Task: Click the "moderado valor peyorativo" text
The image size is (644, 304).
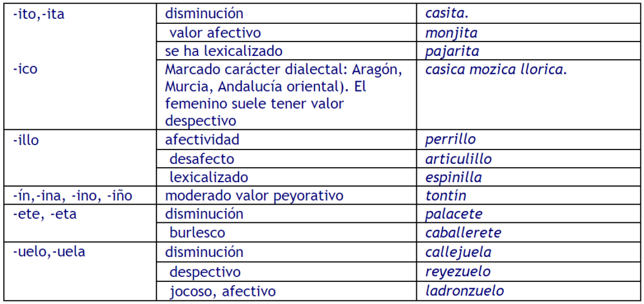Action: (254, 195)
